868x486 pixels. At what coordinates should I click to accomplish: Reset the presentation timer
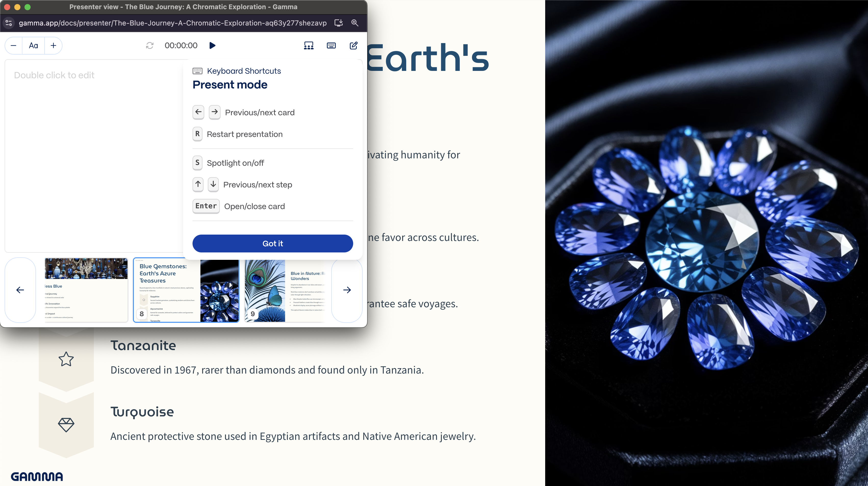[150, 45]
